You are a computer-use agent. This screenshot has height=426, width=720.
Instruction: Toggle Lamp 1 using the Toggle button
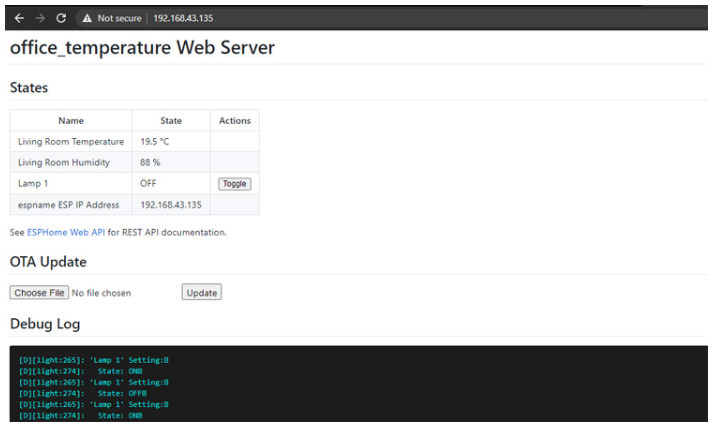click(235, 184)
